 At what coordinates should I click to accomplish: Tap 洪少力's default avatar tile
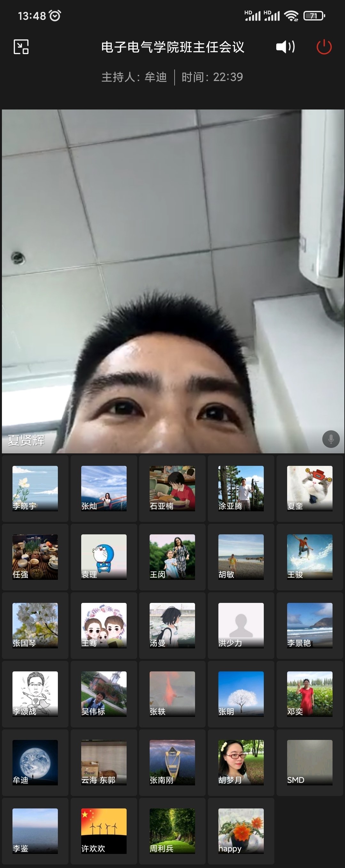241,625
